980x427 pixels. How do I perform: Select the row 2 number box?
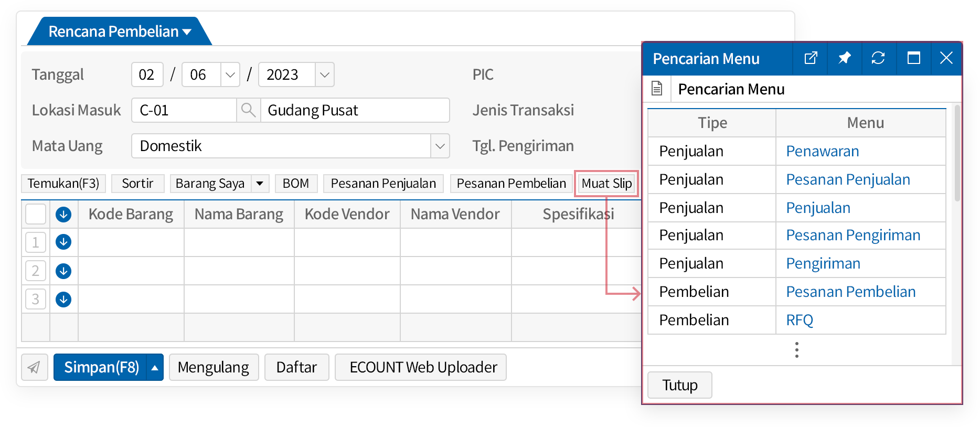[36, 271]
